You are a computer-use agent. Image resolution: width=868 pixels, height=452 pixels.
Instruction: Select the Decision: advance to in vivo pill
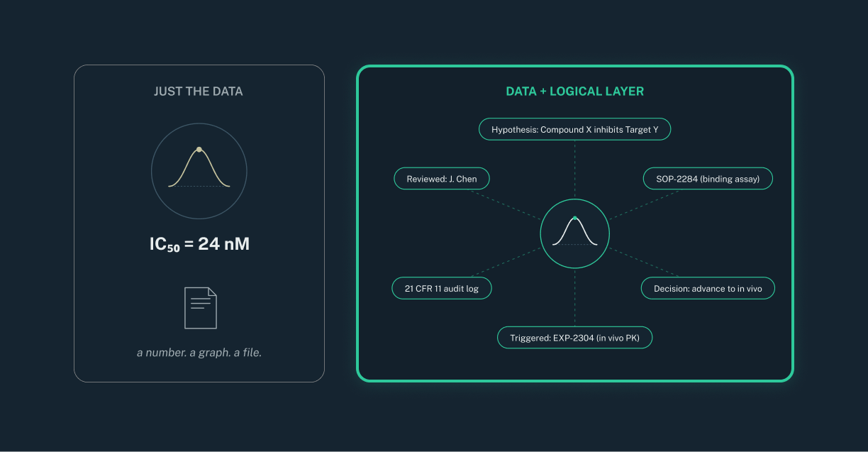[708, 289]
